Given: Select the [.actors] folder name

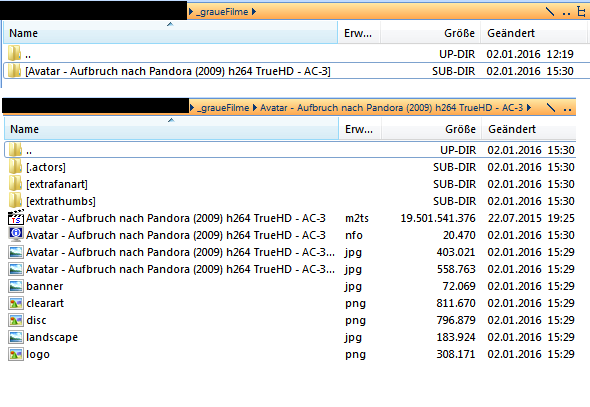Looking at the screenshot, I should pyautogui.click(x=46, y=167).
